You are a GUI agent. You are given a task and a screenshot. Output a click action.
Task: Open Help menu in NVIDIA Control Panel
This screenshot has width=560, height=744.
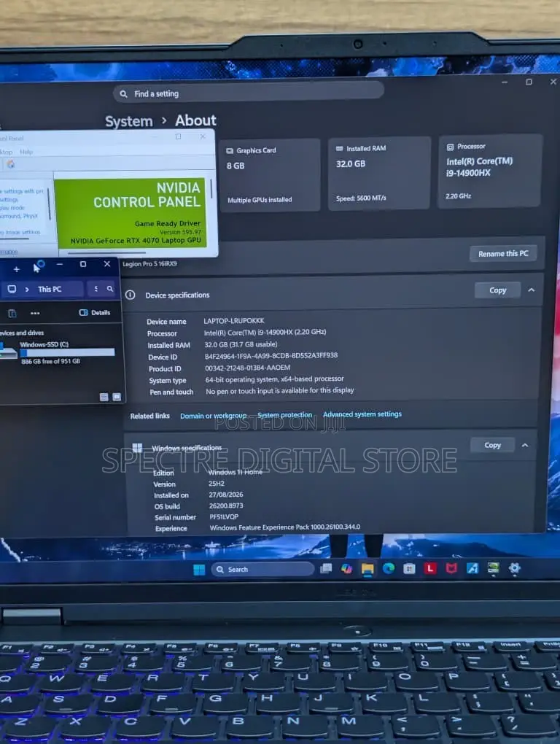pyautogui.click(x=26, y=152)
